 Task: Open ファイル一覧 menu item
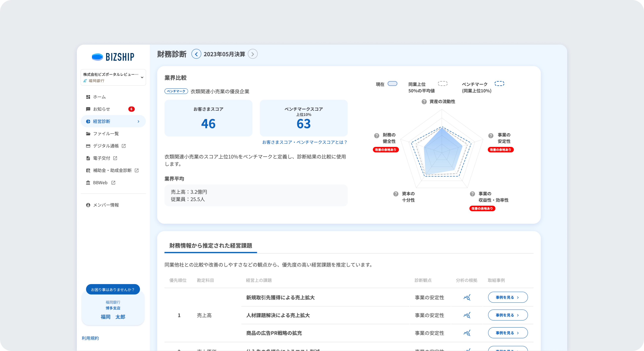(x=113, y=134)
